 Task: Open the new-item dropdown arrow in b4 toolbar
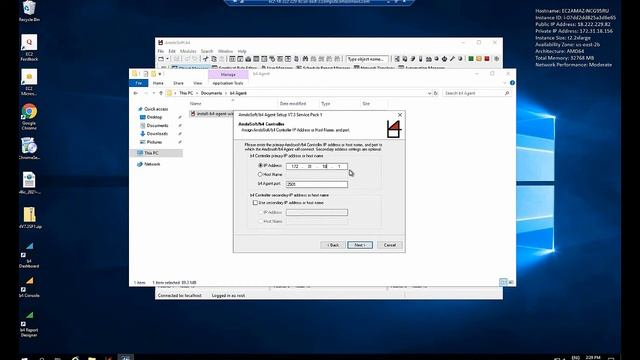tap(167, 59)
